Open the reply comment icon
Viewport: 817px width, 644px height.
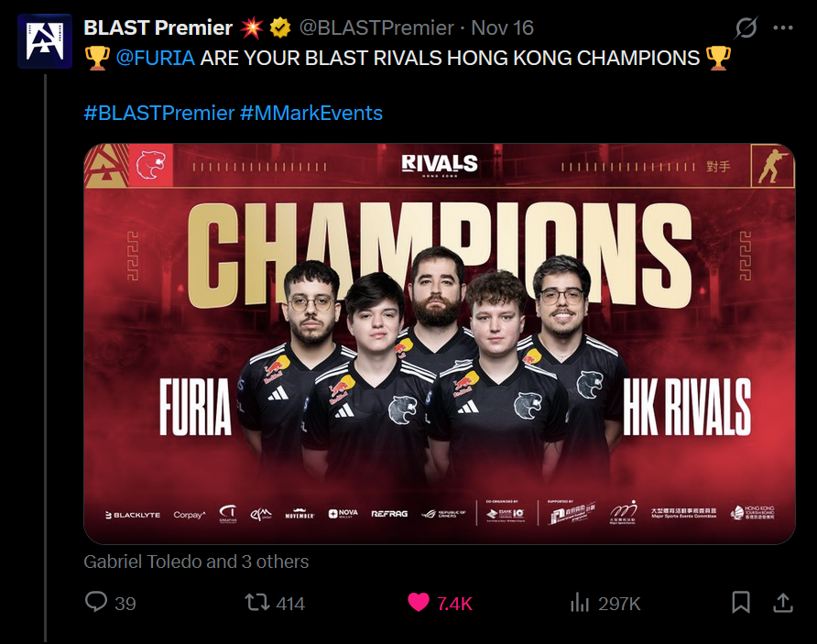(96, 602)
